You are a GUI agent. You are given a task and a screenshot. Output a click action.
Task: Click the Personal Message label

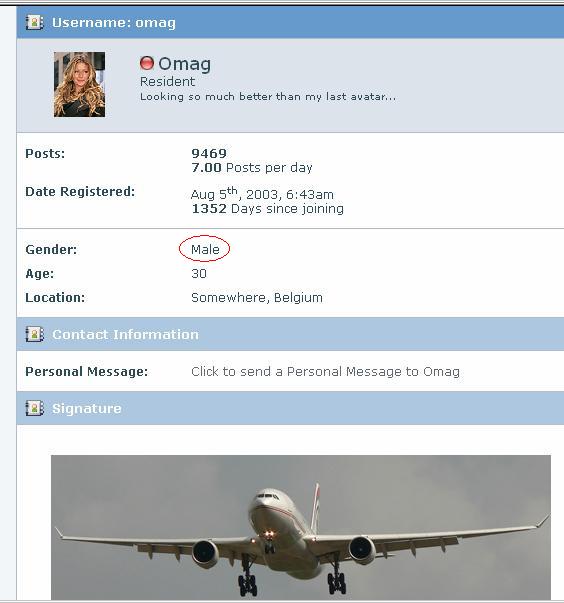pyautogui.click(x=87, y=371)
